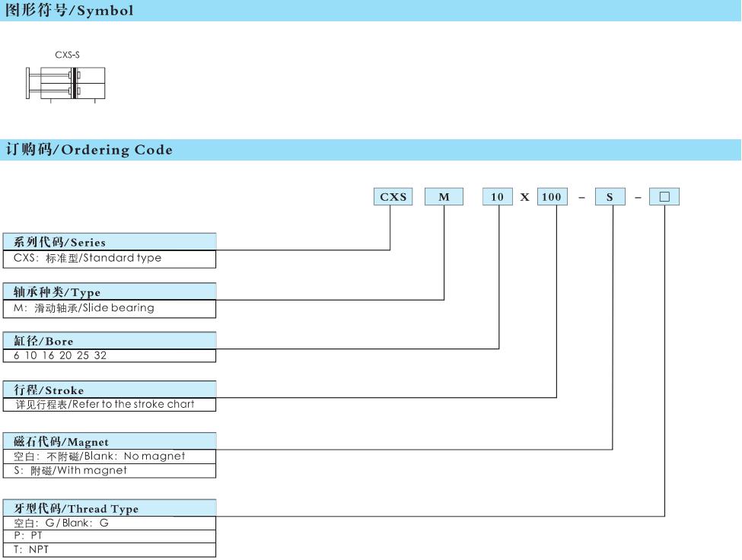742x560 pixels.
Task: Click the 订购码/Ordering Code section header
Action: tap(90, 150)
